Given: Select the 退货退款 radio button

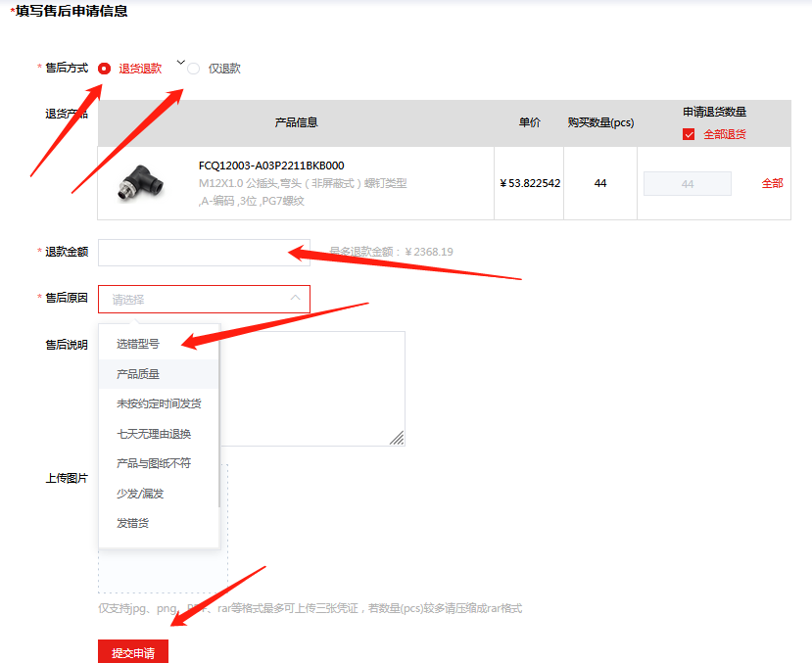Looking at the screenshot, I should click(x=104, y=69).
